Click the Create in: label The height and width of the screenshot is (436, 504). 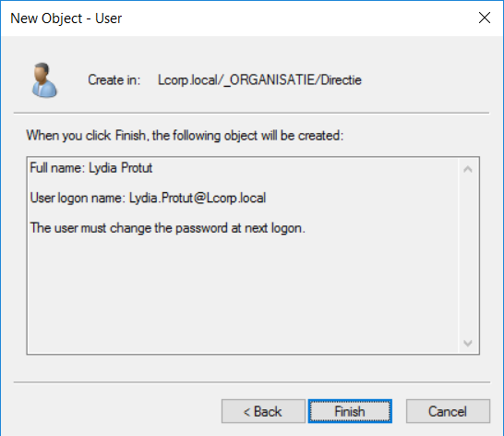pyautogui.click(x=114, y=79)
